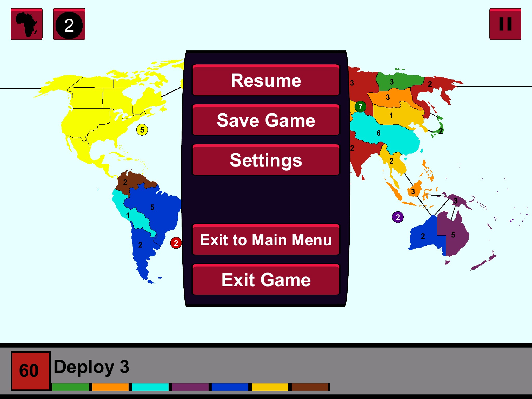Click the Africa continent icon
Image resolution: width=532 pixels, height=399 pixels.
pos(26,24)
